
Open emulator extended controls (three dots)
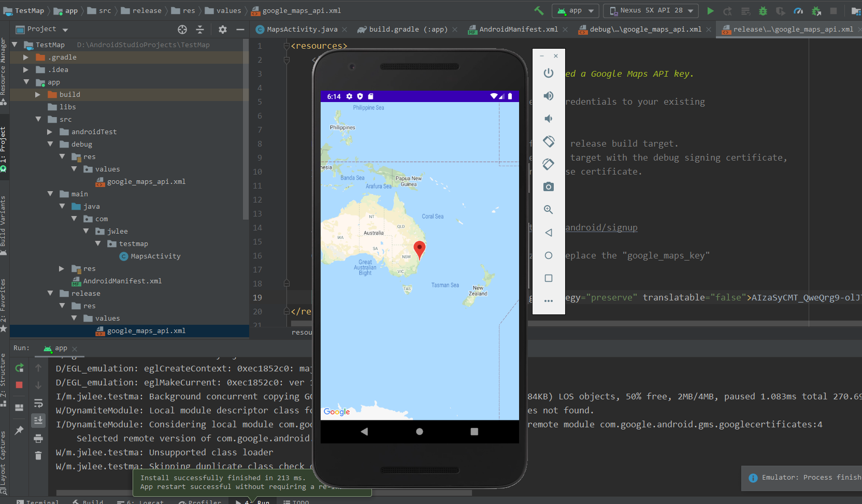(549, 301)
